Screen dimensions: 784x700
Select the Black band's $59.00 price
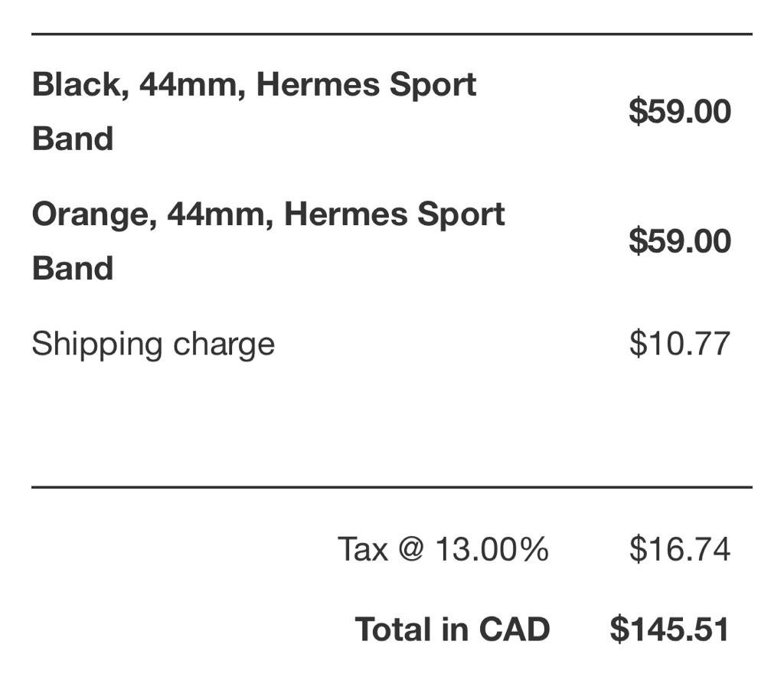click(x=679, y=112)
